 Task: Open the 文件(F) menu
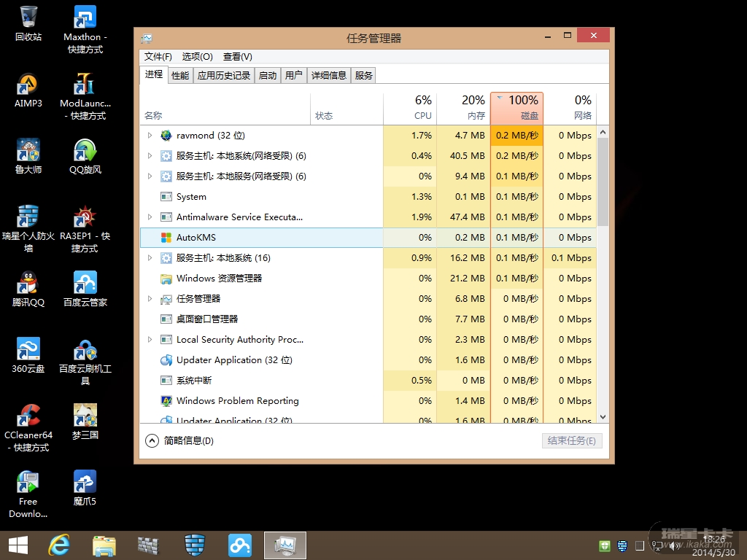[158, 57]
